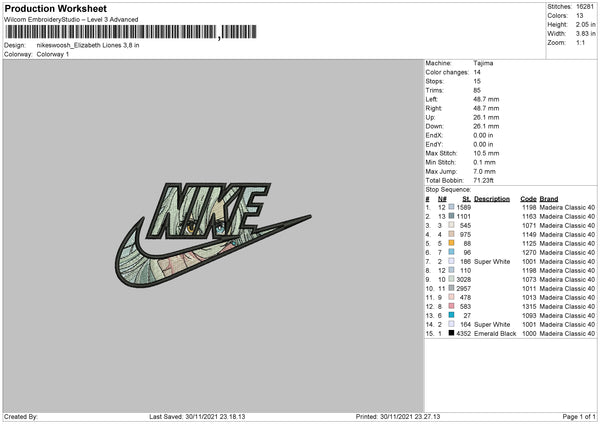Click the St. column header
This screenshot has height=424, width=600.
[466, 199]
